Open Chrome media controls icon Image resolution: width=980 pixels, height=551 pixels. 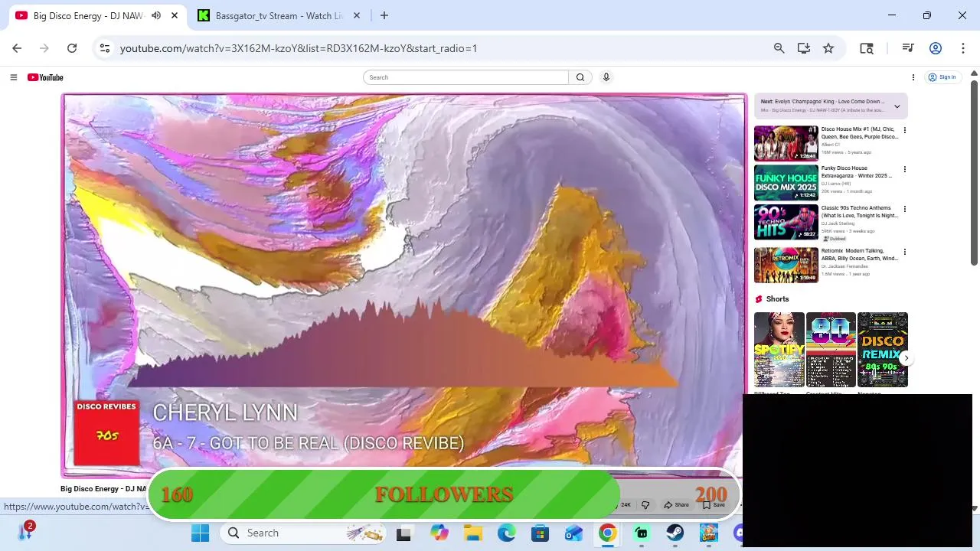click(908, 48)
